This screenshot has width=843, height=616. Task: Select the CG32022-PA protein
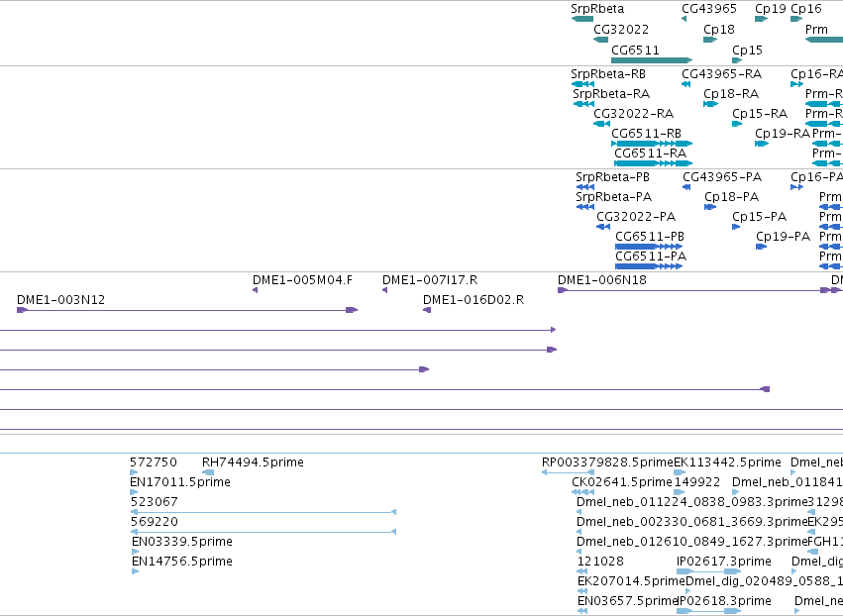click(603, 227)
